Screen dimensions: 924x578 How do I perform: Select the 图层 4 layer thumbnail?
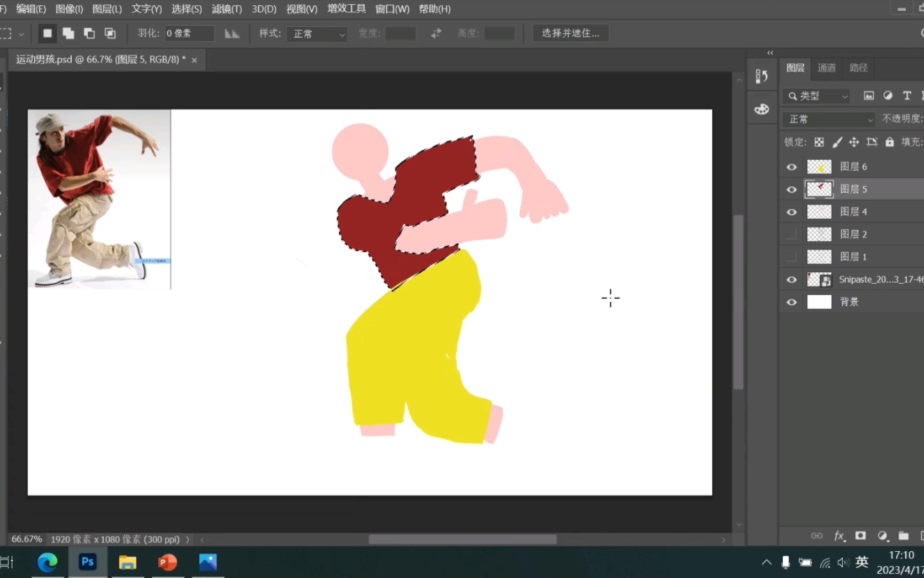[x=819, y=212]
